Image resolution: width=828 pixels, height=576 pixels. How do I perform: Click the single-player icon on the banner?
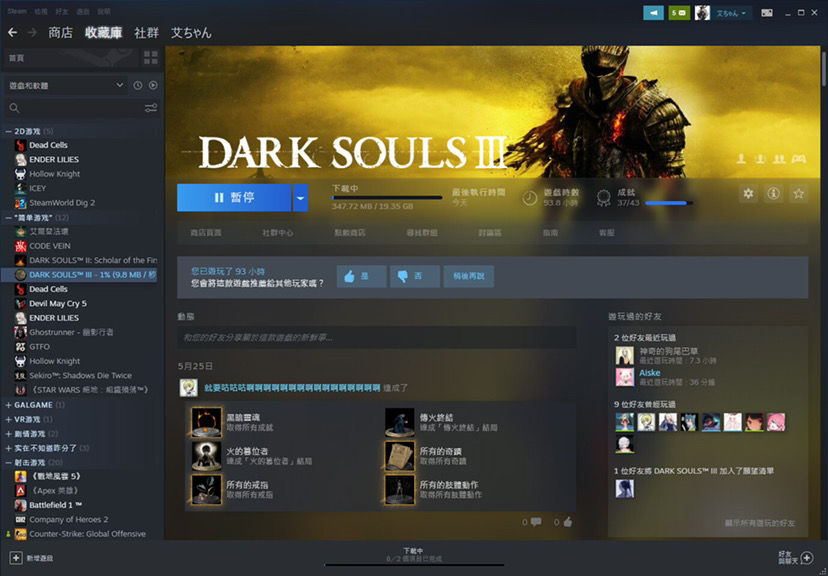pos(741,158)
